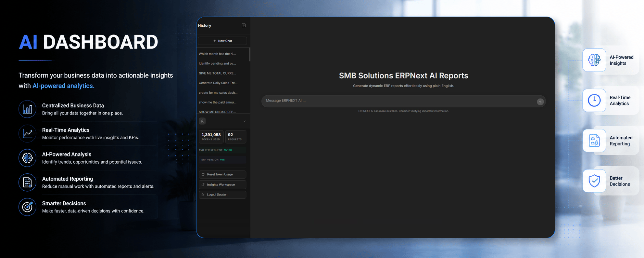Screen dimensions: 644x258
Task: Click 'SMB Solutions ERPNext AI Reports' heading
Action: (x=403, y=75)
